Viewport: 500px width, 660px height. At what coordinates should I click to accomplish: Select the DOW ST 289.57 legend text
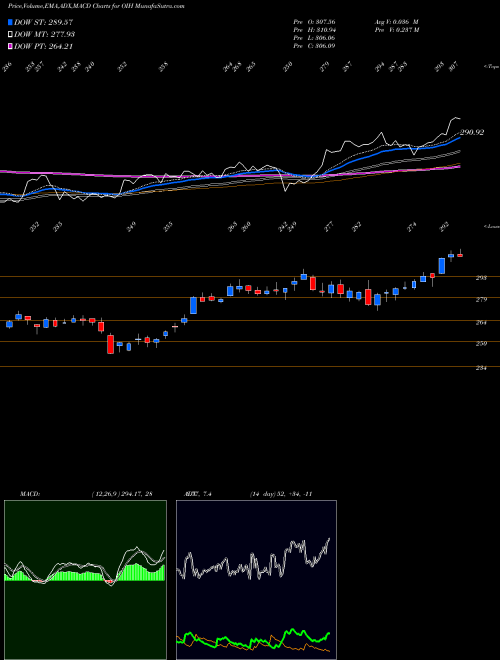point(44,22)
